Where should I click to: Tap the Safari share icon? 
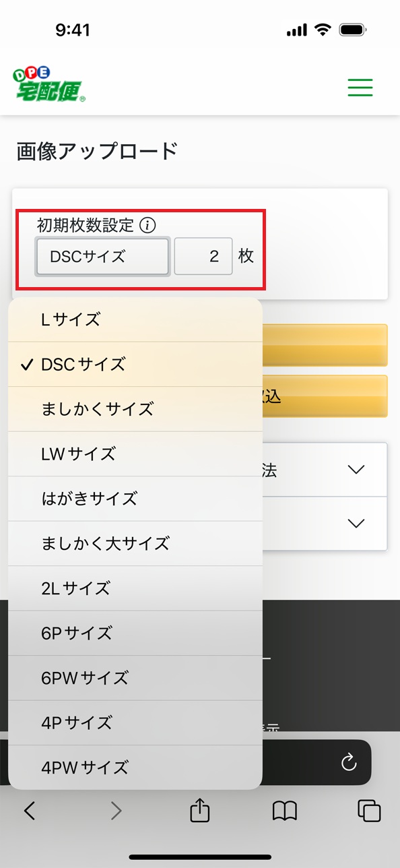pos(200,810)
